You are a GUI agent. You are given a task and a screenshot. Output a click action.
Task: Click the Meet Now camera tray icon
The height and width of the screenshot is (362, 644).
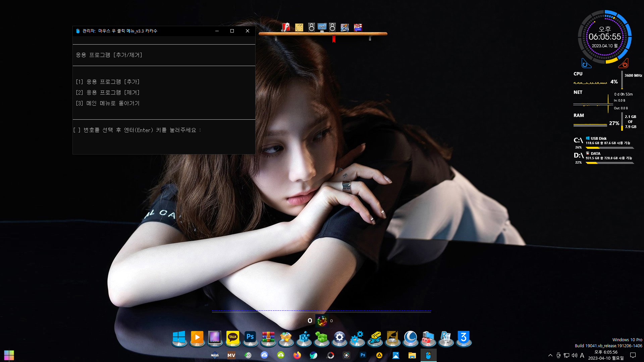click(558, 355)
